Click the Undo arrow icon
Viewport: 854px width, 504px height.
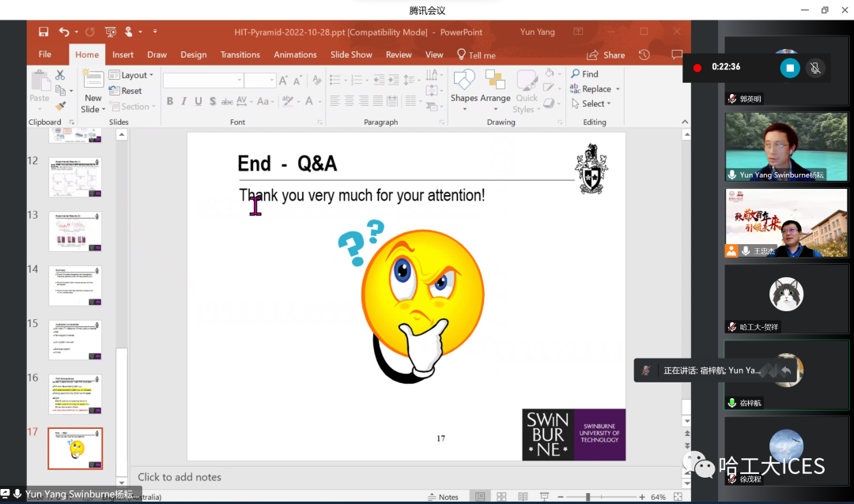coord(64,32)
